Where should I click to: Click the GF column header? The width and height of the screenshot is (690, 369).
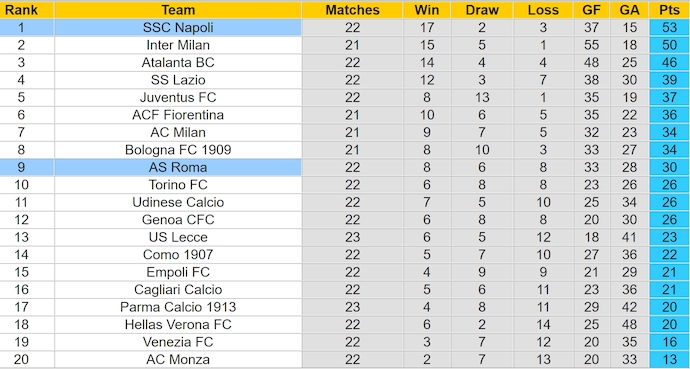pyautogui.click(x=591, y=10)
